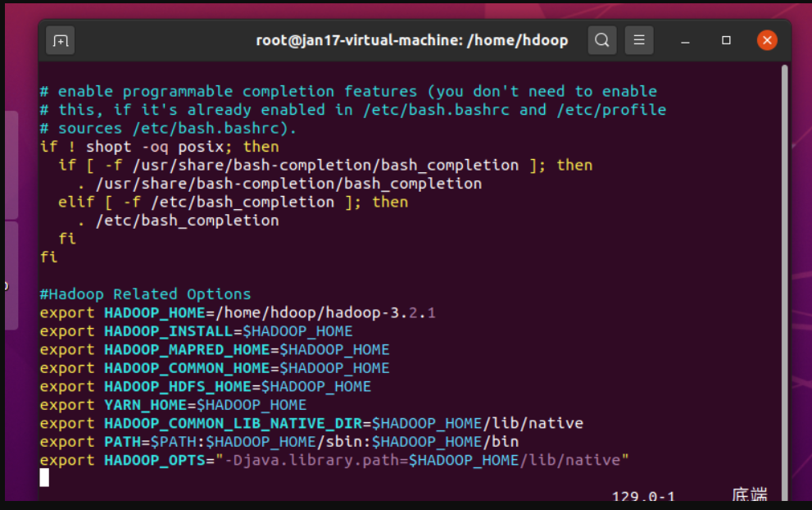Click the '# enable programmable completion' comment
Screen dimensions: 812x510
(348, 92)
